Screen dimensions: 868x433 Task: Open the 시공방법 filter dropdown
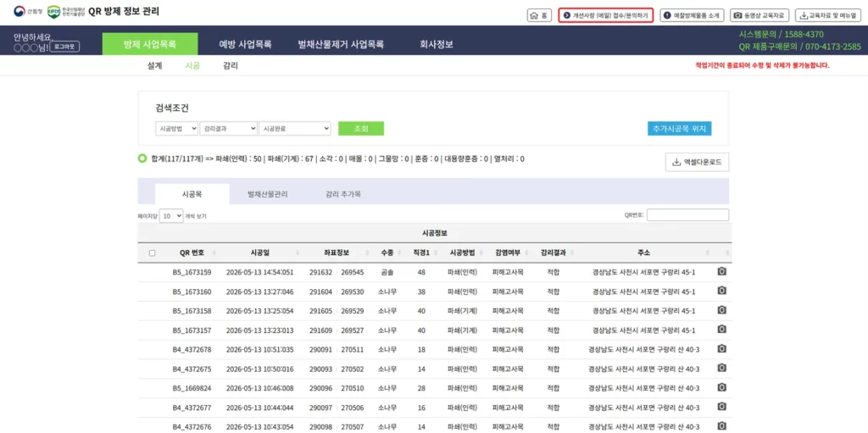176,129
